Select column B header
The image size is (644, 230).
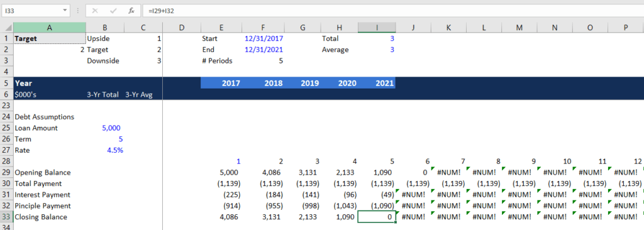(x=105, y=28)
